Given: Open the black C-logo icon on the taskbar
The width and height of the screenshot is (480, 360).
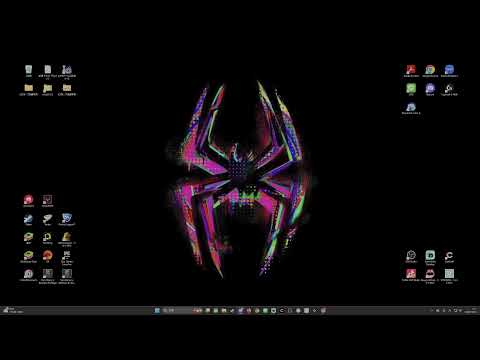Looking at the screenshot, I should (x=282, y=310).
